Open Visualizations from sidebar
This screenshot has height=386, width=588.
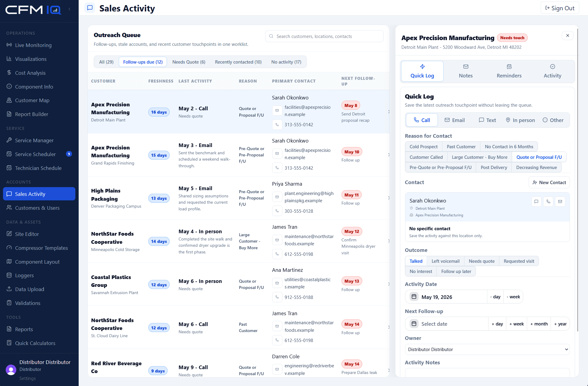39,59
